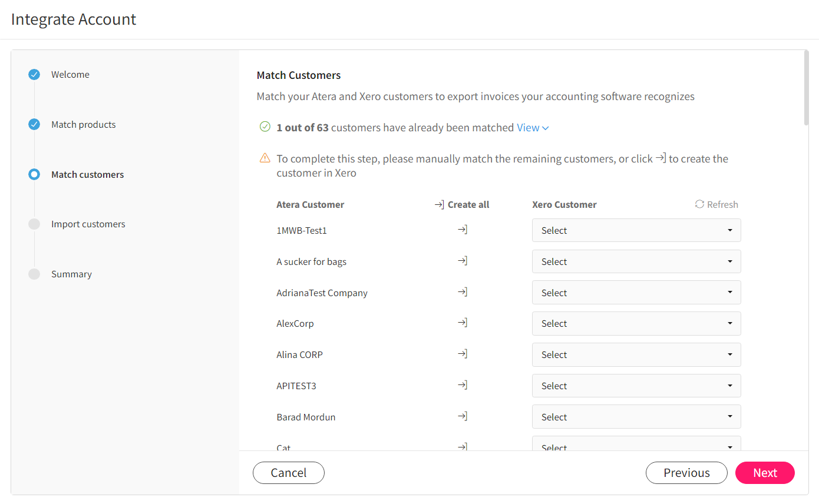Click the '1 out of 63' matched count text
This screenshot has width=819, height=504.
pos(302,128)
